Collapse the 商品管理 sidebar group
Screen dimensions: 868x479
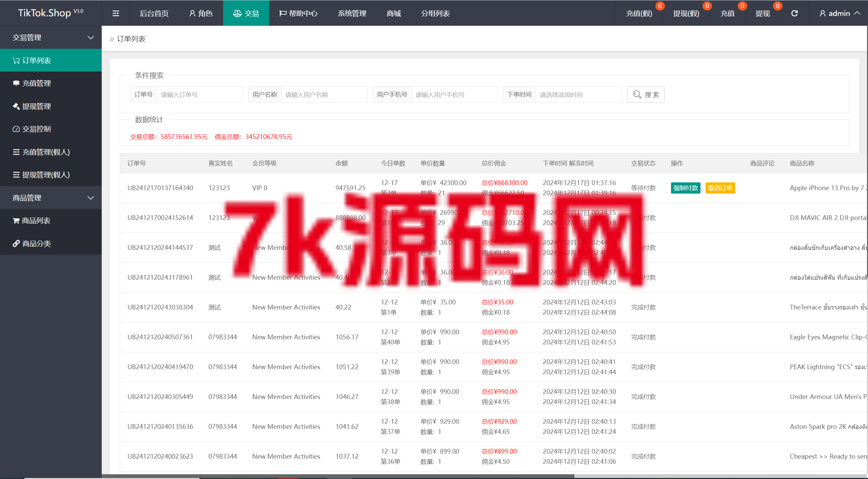pyautogui.click(x=51, y=198)
